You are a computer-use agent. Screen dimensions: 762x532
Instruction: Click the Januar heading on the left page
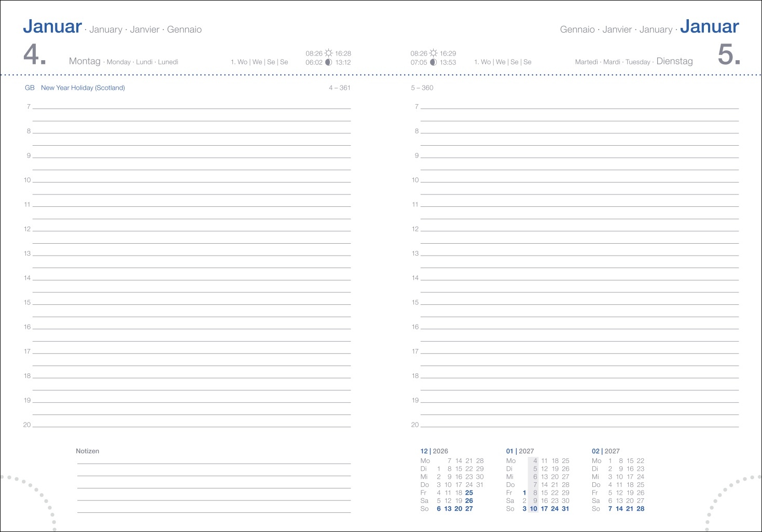tap(52, 26)
